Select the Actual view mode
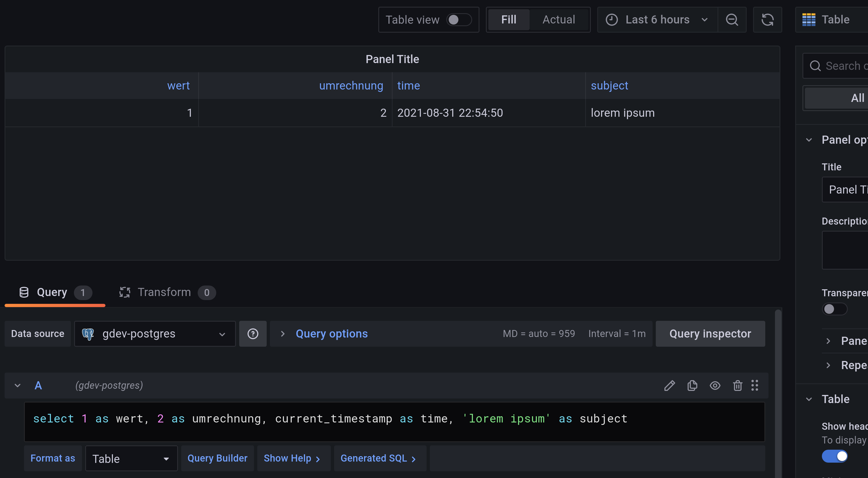This screenshot has height=478, width=868. (558, 19)
